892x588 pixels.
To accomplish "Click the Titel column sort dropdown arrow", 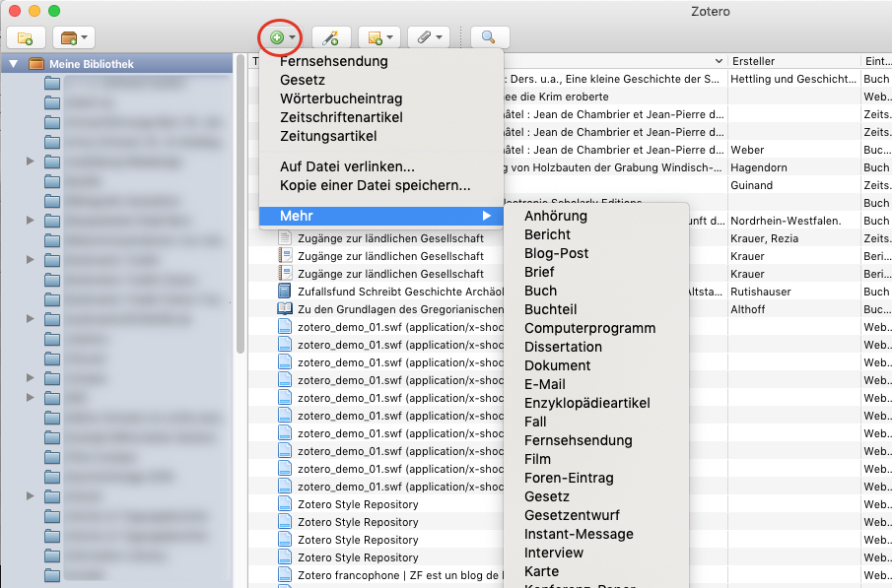I will [719, 61].
